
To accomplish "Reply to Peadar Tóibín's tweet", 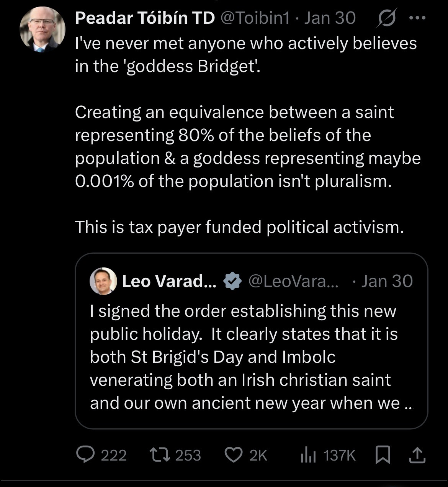I will pos(87,455).
